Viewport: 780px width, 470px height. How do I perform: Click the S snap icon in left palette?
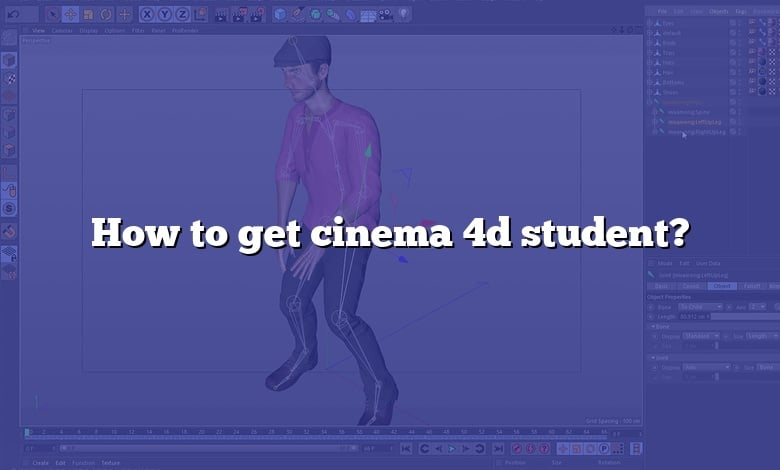coord(9,208)
